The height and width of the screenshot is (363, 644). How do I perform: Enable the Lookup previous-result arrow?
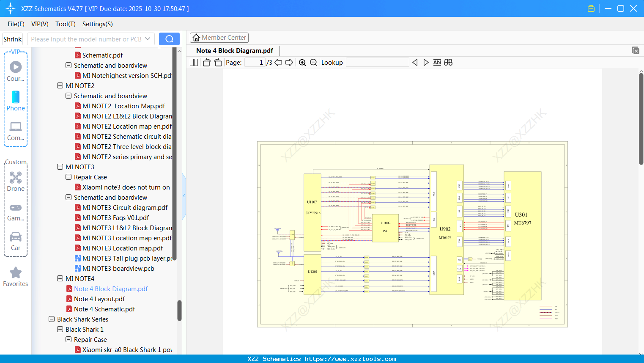(x=415, y=62)
